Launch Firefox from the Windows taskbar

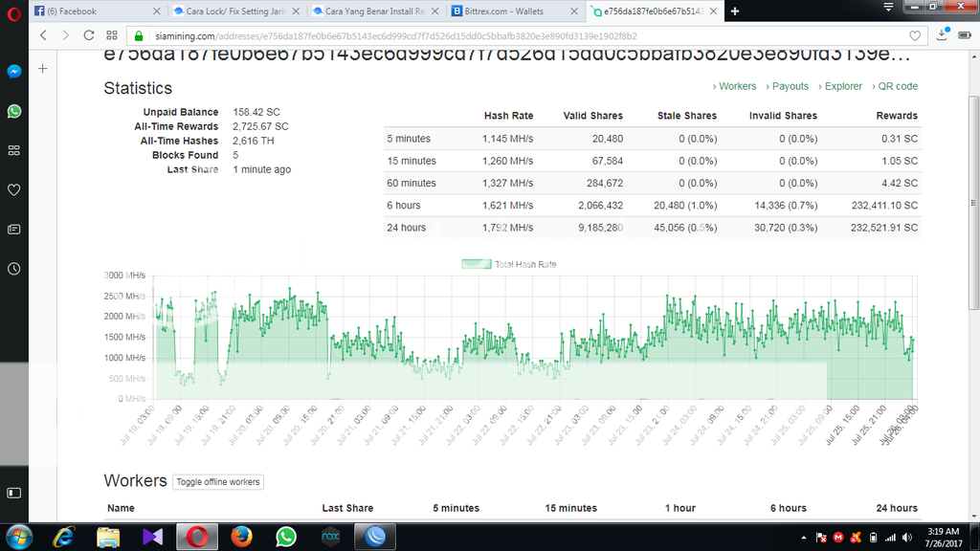pyautogui.click(x=242, y=537)
